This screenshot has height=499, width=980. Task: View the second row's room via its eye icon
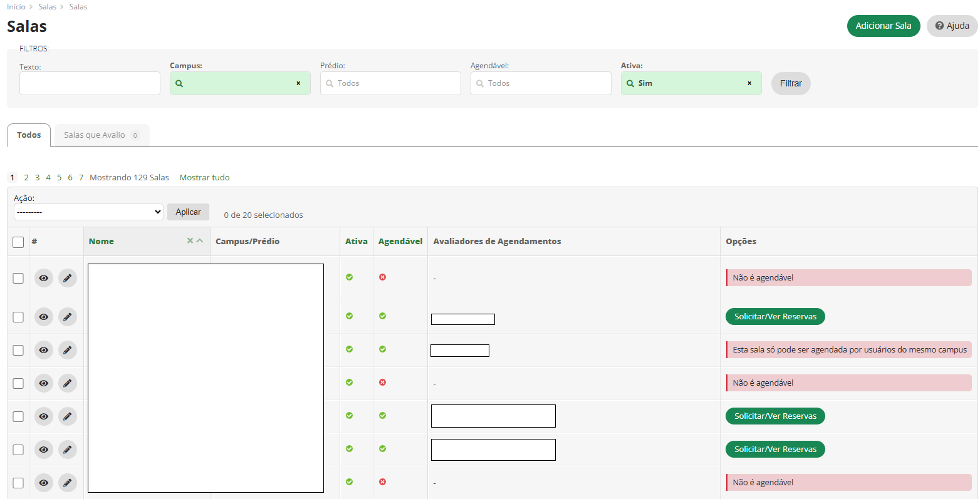pyautogui.click(x=44, y=317)
